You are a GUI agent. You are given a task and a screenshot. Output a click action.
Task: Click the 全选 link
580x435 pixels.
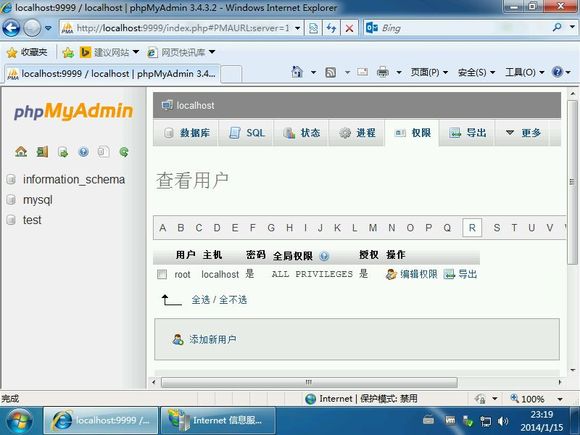tap(200, 300)
